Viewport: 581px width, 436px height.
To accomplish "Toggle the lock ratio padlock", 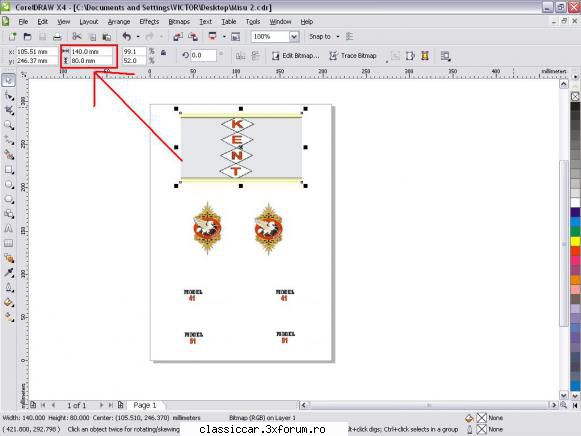I will tap(163, 53).
